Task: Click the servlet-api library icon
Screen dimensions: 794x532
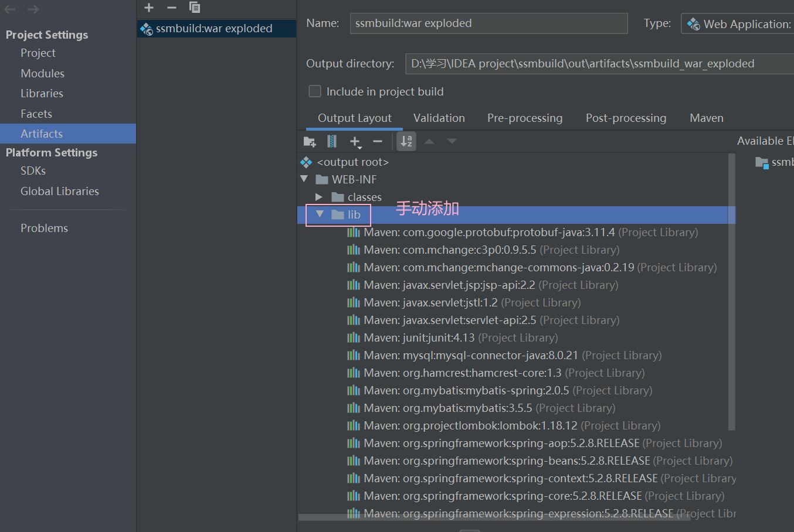Action: (x=354, y=320)
